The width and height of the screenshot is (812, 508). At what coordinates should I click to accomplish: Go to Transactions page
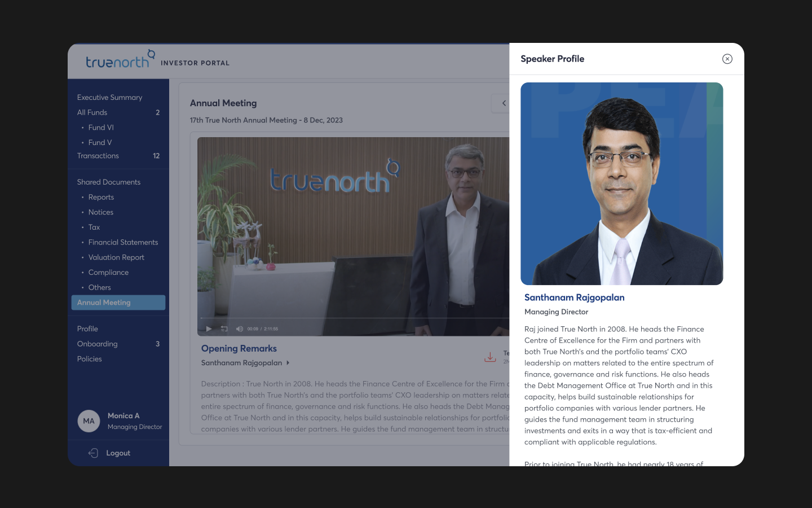click(98, 156)
